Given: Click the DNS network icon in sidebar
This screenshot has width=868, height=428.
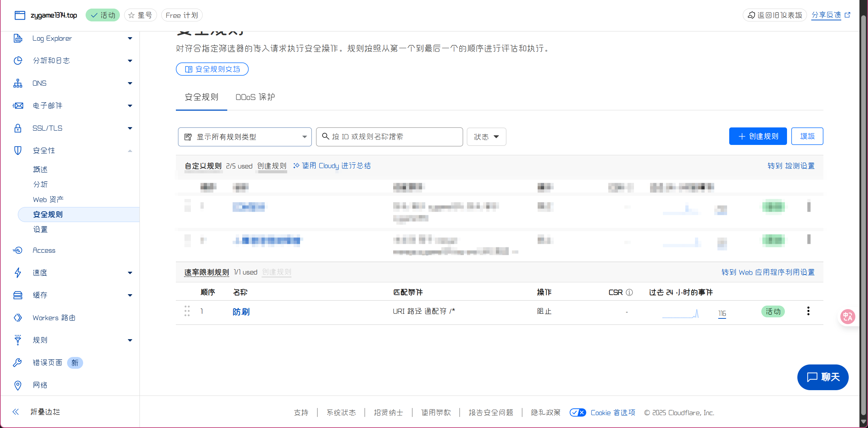Looking at the screenshot, I should point(18,83).
